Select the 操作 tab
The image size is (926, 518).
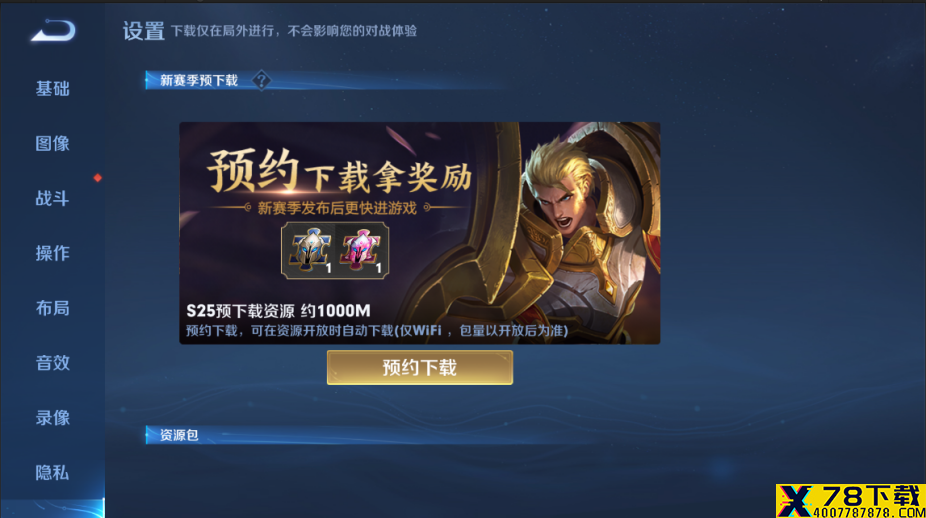[53, 253]
